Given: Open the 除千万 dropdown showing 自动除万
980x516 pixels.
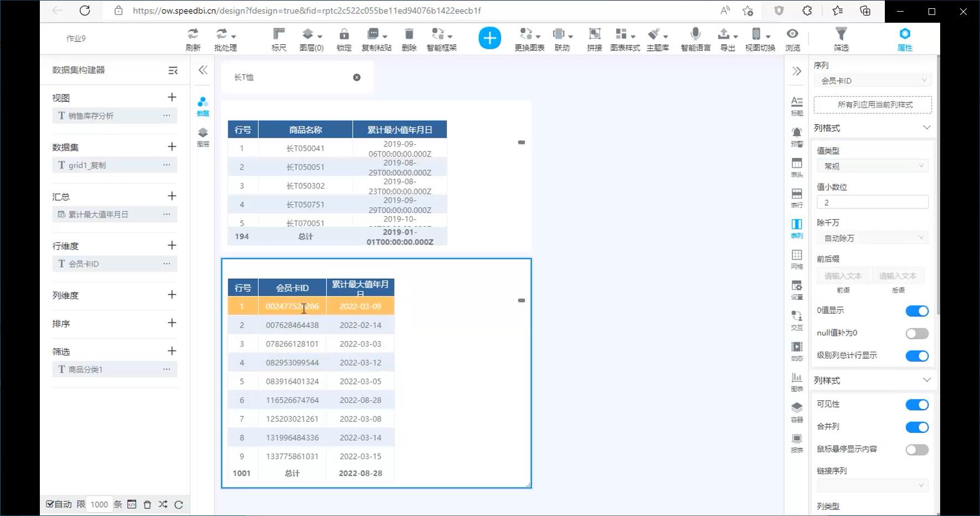Looking at the screenshot, I should point(873,238).
